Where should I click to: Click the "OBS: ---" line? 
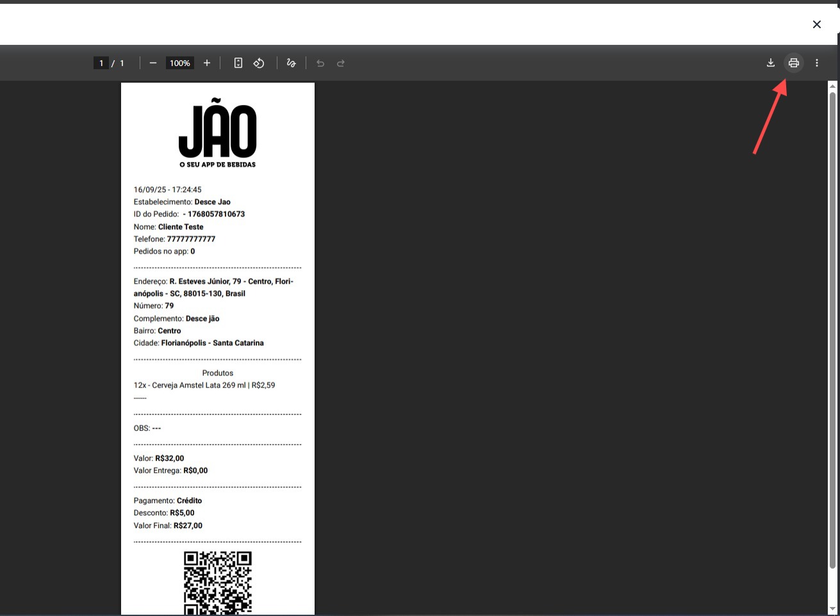click(x=147, y=428)
